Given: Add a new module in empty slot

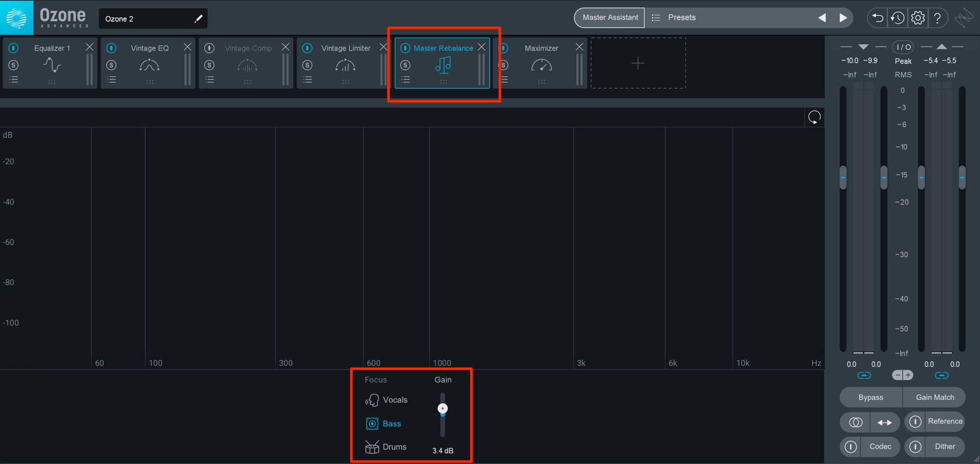Looking at the screenshot, I should [638, 63].
